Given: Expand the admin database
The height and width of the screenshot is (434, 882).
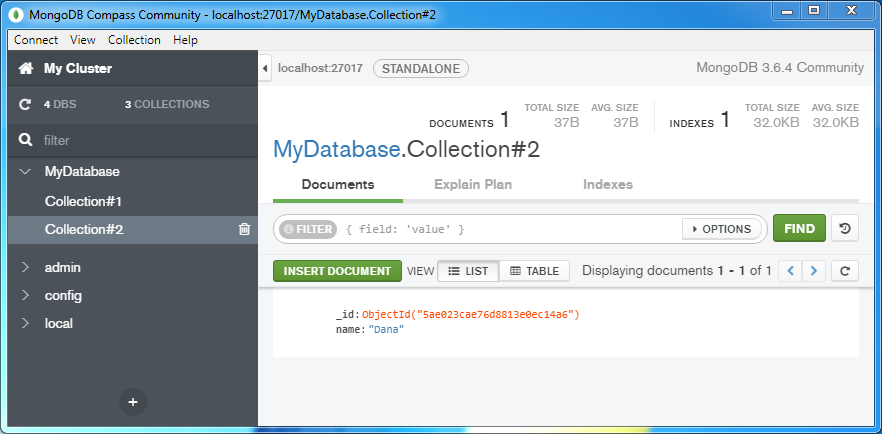Looking at the screenshot, I should pos(25,268).
